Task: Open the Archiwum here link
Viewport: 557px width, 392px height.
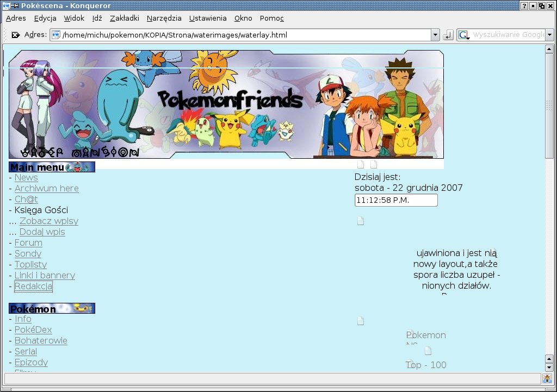Action: (47, 189)
